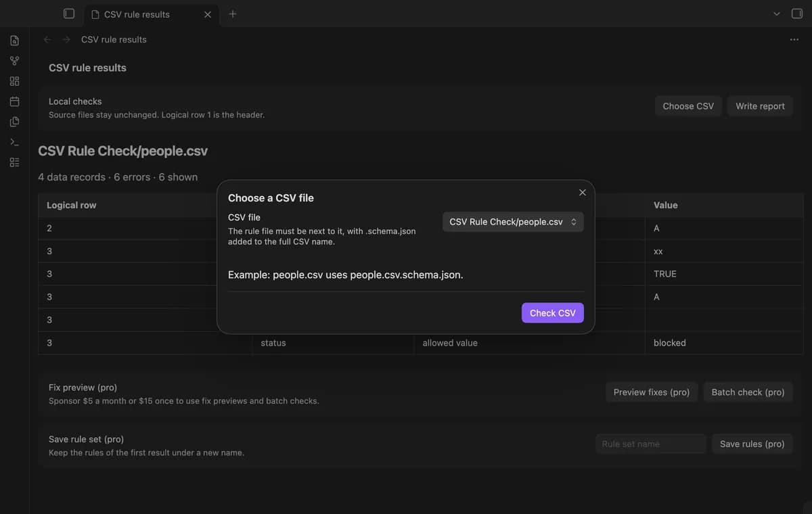Click the CSV rule list icon in ribbon
The width and height of the screenshot is (812, 514).
tap(14, 162)
